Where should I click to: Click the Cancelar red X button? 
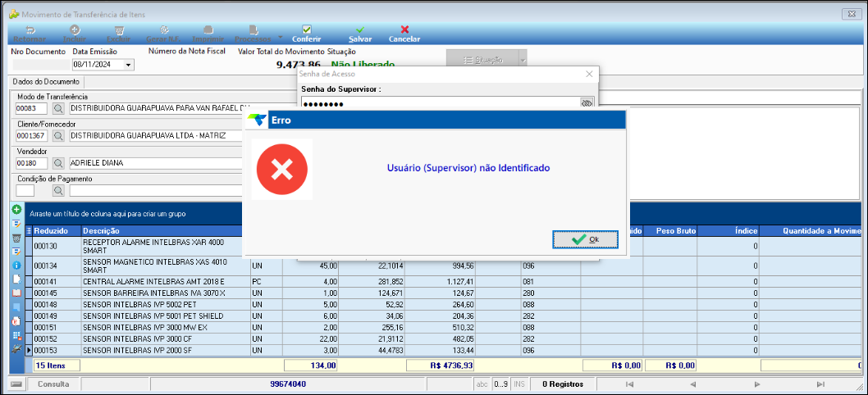[x=404, y=34]
